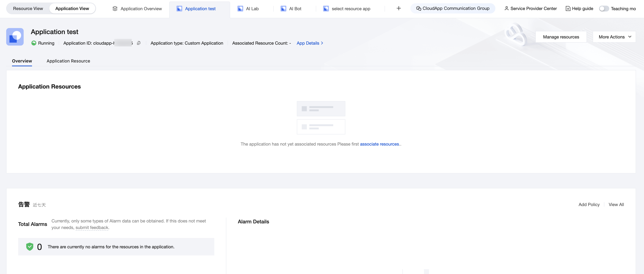Viewport: 644px width, 274px height.
Task: Open the submit feedback link
Action: [92, 227]
